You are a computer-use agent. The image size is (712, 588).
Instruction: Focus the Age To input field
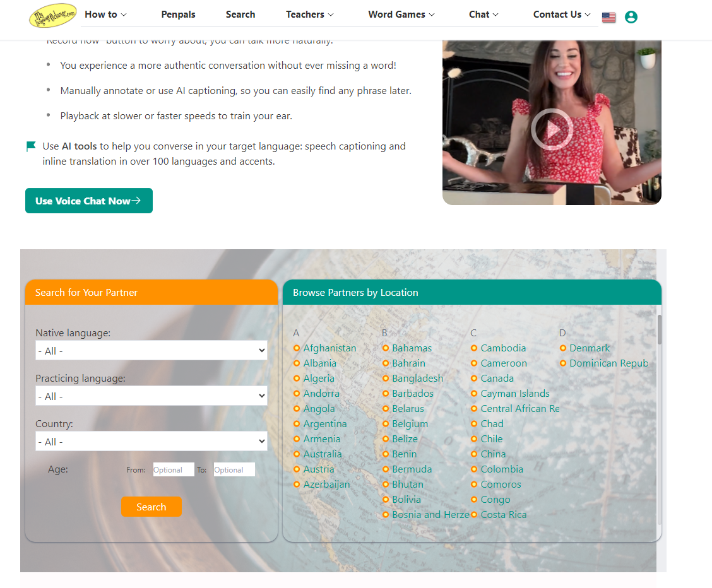click(234, 469)
